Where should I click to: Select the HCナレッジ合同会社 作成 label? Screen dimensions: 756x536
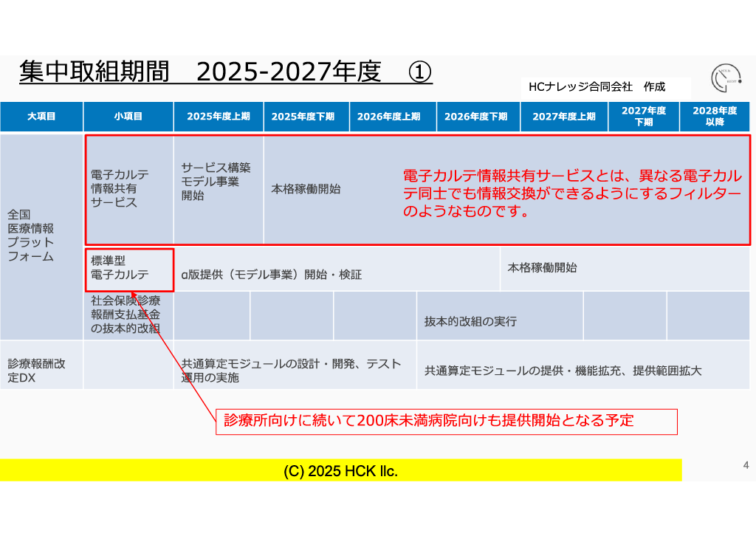(x=597, y=86)
